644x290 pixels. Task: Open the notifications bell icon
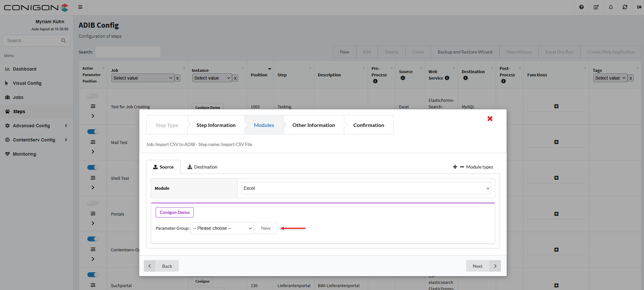click(x=610, y=7)
